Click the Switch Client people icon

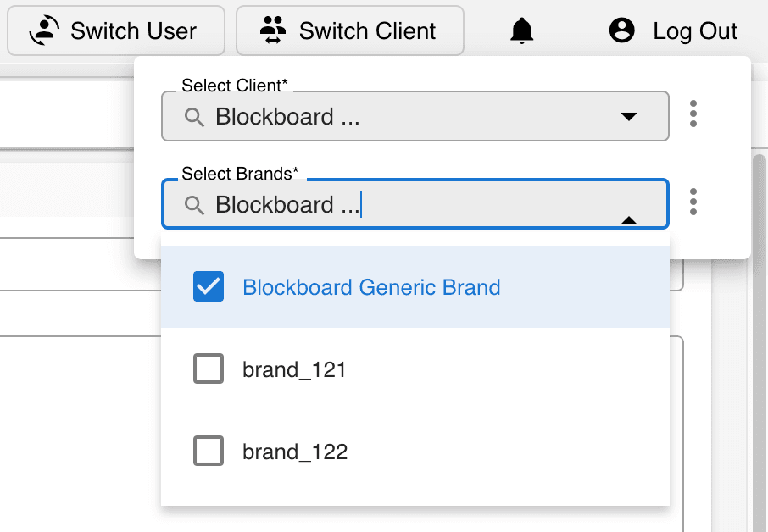[x=273, y=30]
